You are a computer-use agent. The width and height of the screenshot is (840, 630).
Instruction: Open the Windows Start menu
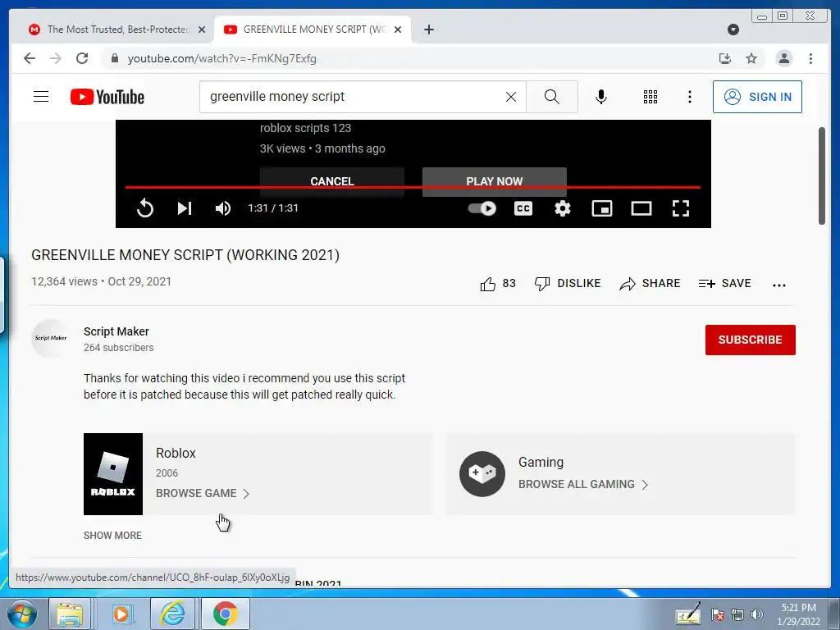(21, 614)
